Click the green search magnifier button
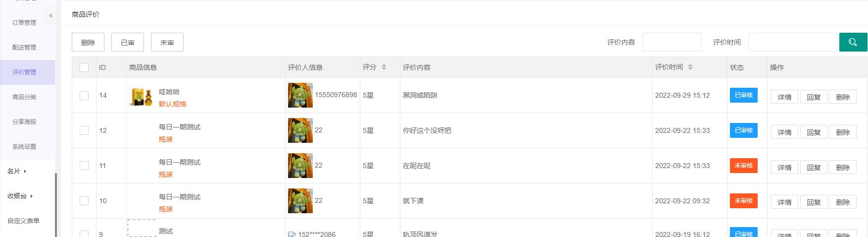868x237 pixels. point(853,42)
